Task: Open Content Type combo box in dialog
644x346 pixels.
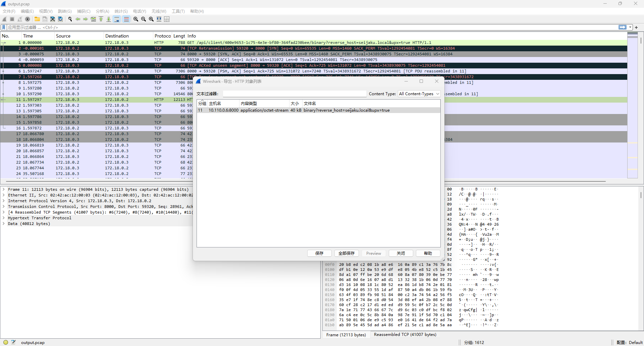Action: [419, 94]
